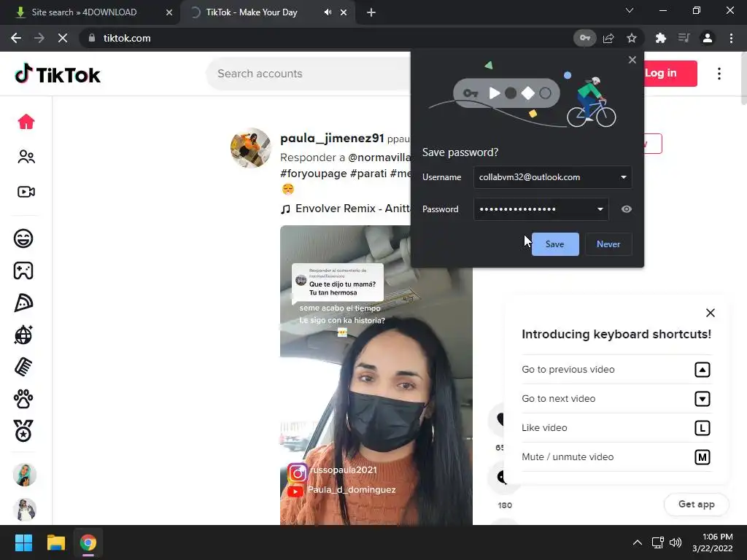Bookmark this tab with the star icon
The image size is (747, 560).
coord(632,38)
